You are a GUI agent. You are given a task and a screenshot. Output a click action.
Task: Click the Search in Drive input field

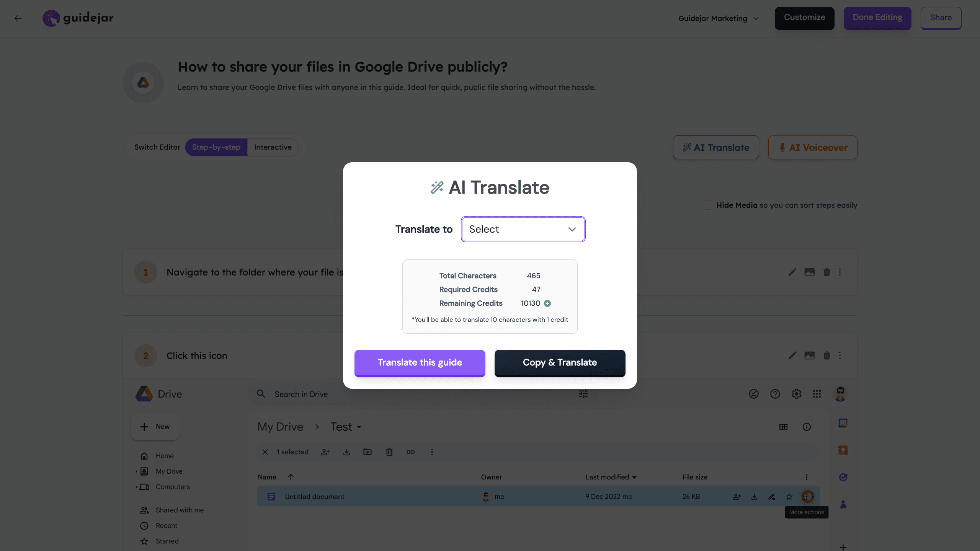pyautogui.click(x=345, y=394)
